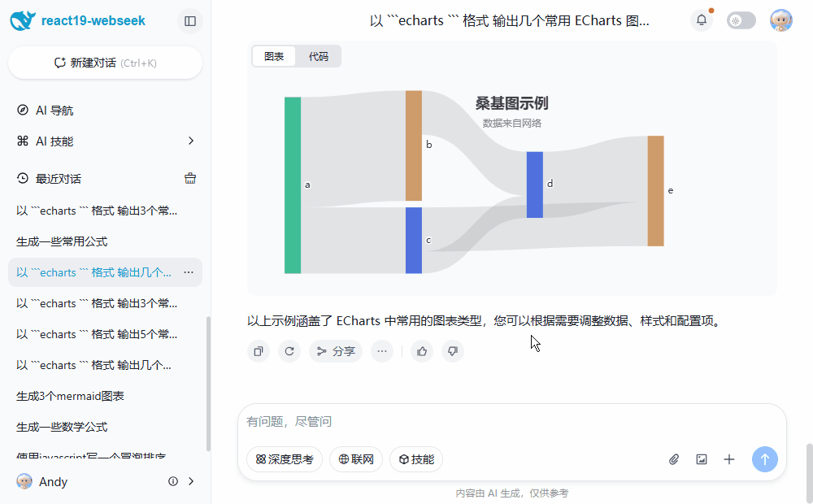Viewport: 813px width, 504px height.
Task: Open more options for the highlighted chat
Action: click(189, 272)
